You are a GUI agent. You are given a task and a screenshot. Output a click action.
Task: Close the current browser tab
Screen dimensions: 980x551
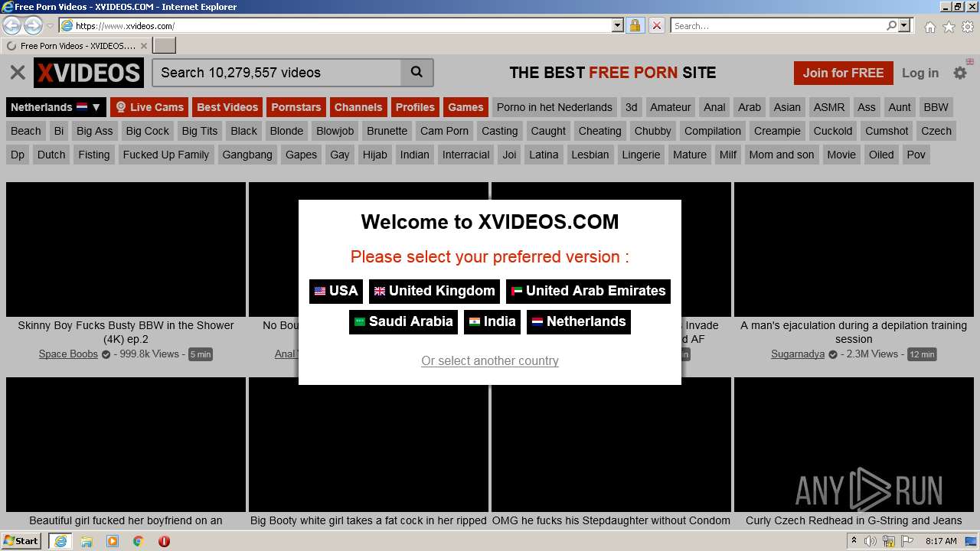tap(143, 46)
